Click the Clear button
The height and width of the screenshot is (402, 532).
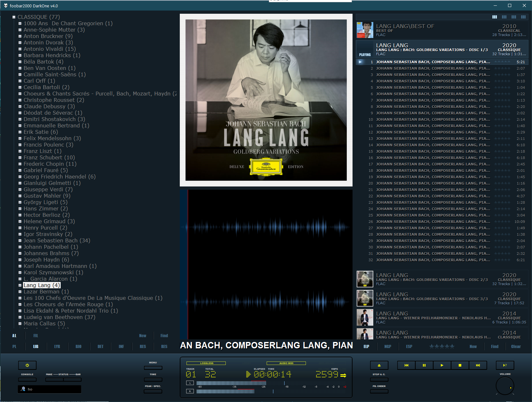click(x=516, y=346)
